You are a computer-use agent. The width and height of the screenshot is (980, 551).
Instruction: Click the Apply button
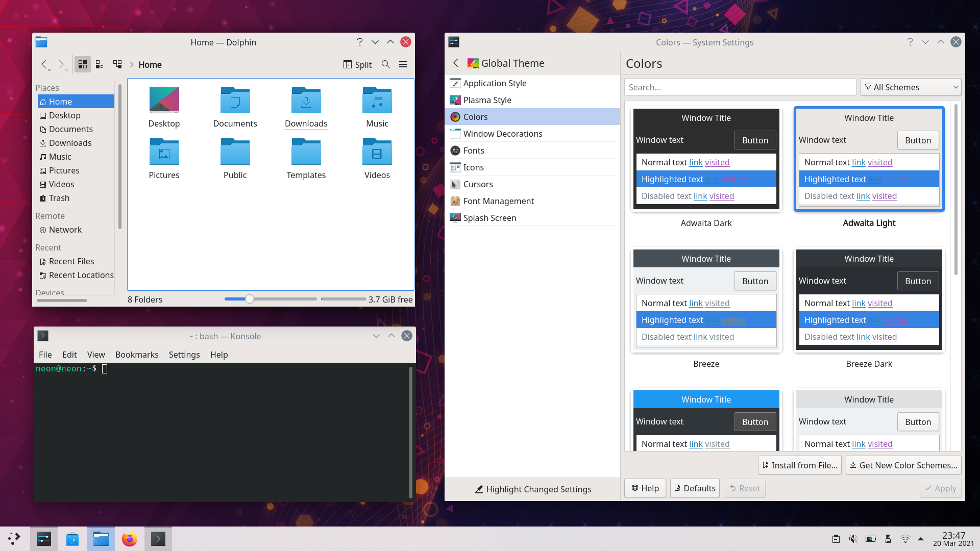(x=941, y=488)
